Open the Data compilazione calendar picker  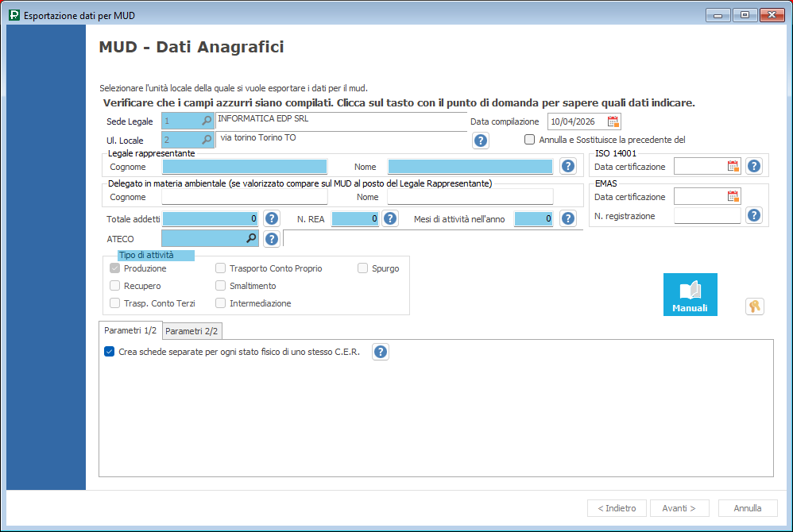pos(613,121)
